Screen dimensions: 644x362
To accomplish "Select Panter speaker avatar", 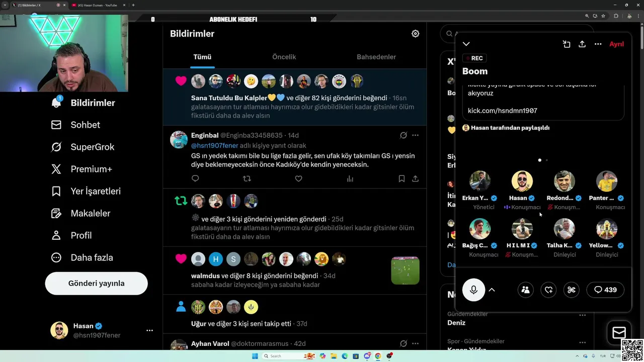I will click(x=607, y=182).
